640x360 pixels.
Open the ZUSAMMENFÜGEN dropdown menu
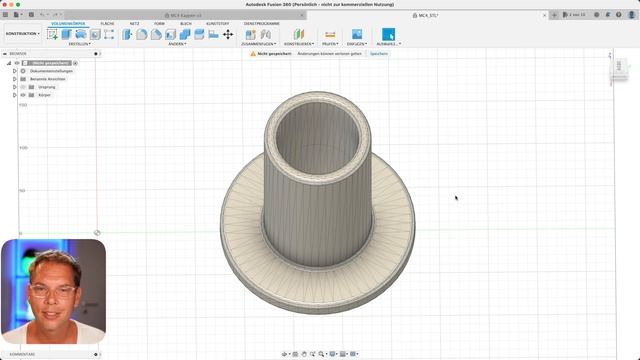coord(258,44)
